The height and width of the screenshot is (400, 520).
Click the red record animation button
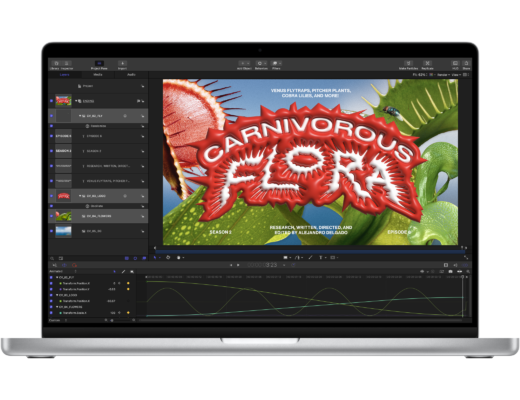[x=74, y=265]
